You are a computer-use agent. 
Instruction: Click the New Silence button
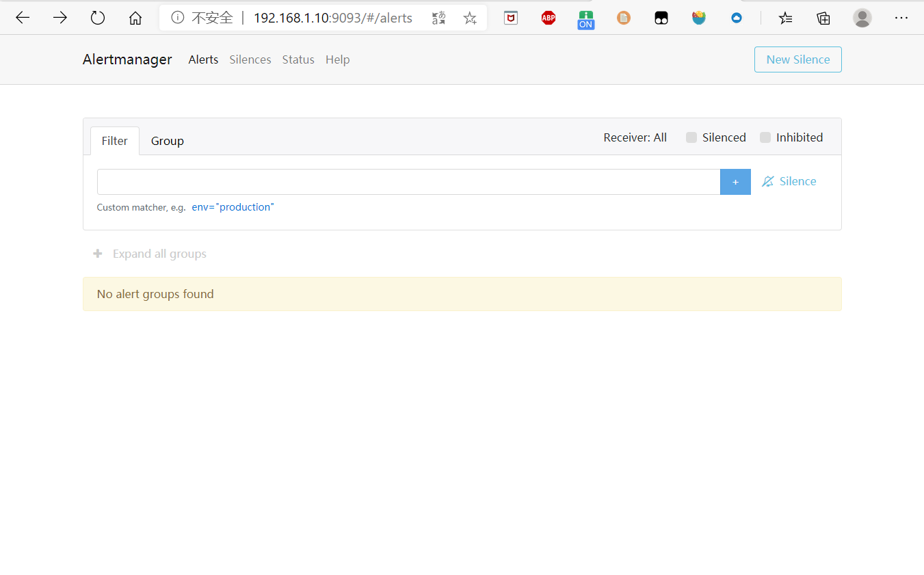pyautogui.click(x=797, y=59)
